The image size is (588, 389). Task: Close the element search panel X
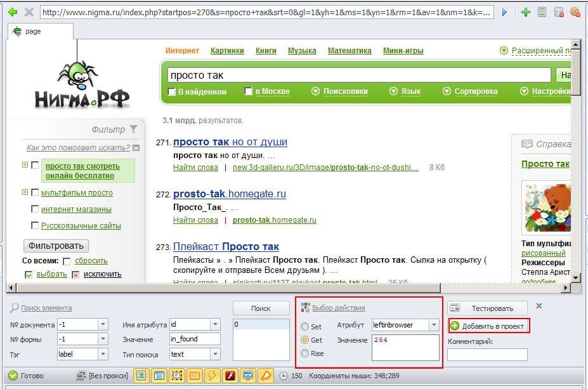[x=539, y=306]
